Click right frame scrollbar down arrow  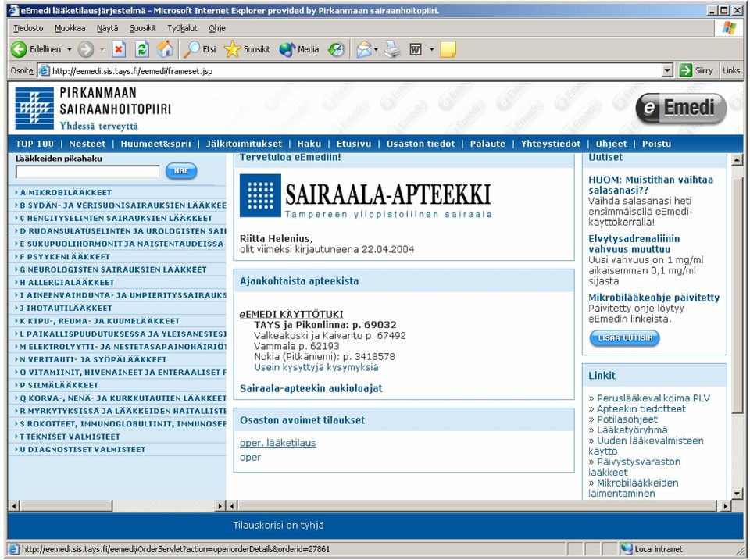point(737,494)
